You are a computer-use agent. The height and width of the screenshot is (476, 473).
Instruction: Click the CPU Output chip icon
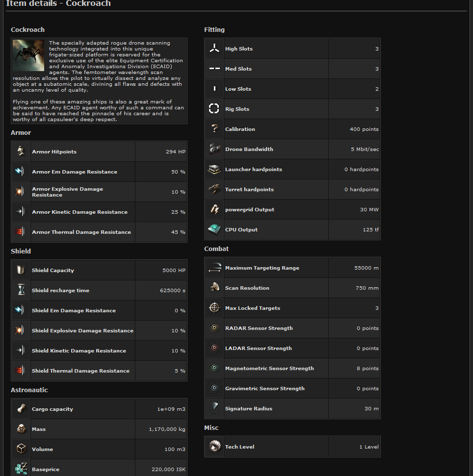click(214, 229)
